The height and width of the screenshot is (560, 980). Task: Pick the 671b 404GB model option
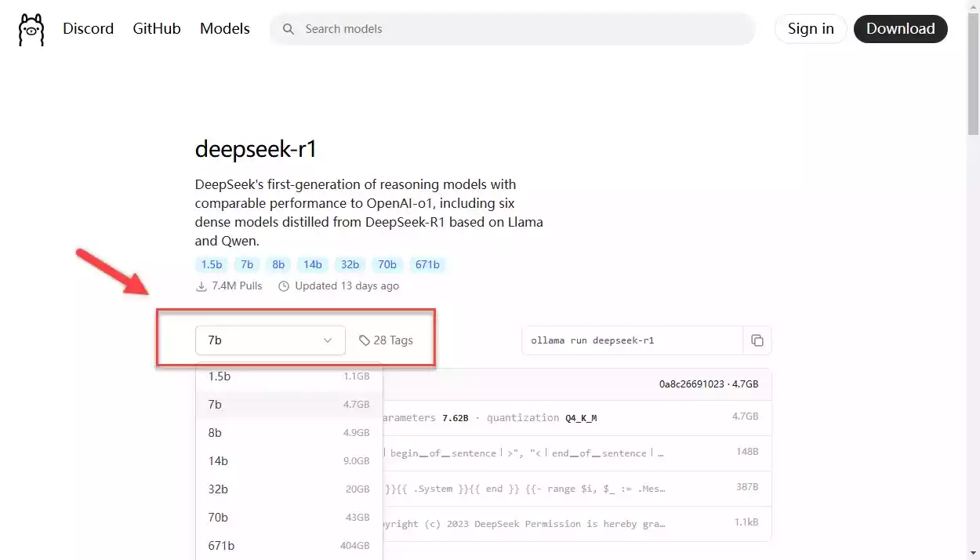[x=289, y=546]
